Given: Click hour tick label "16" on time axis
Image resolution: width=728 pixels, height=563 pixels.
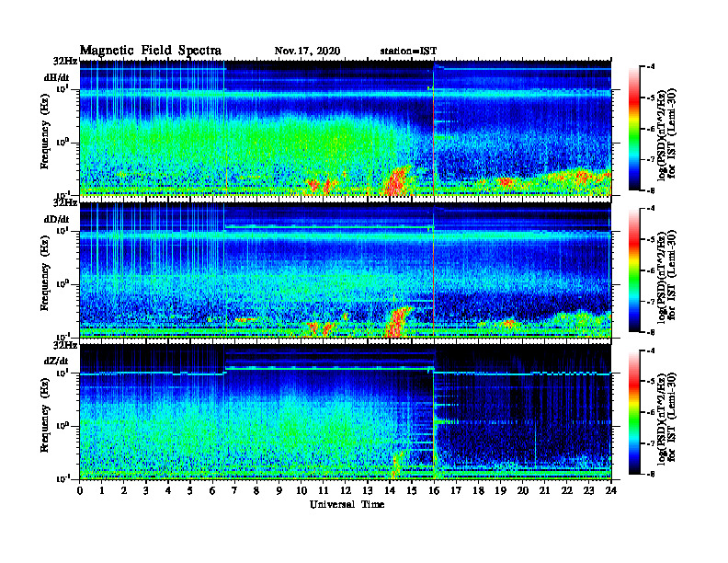Looking at the screenshot, I should (434, 490).
